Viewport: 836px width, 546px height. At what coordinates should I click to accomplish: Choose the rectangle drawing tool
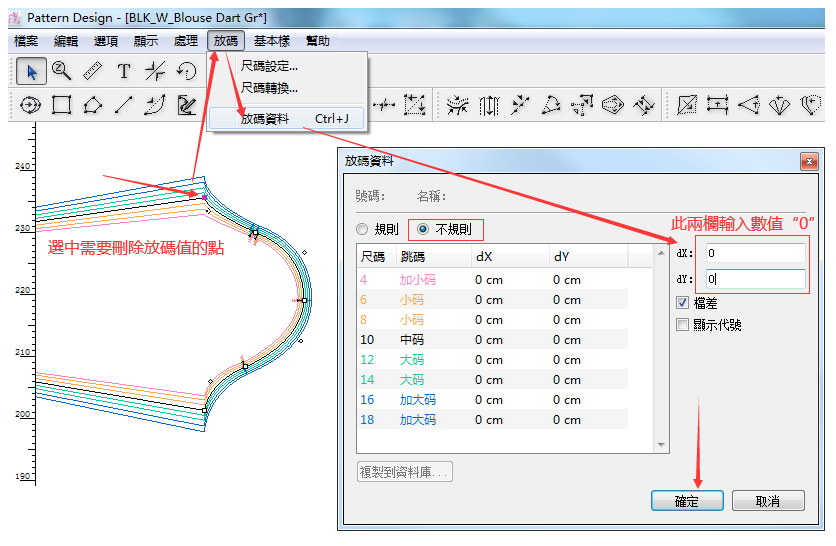[x=61, y=104]
